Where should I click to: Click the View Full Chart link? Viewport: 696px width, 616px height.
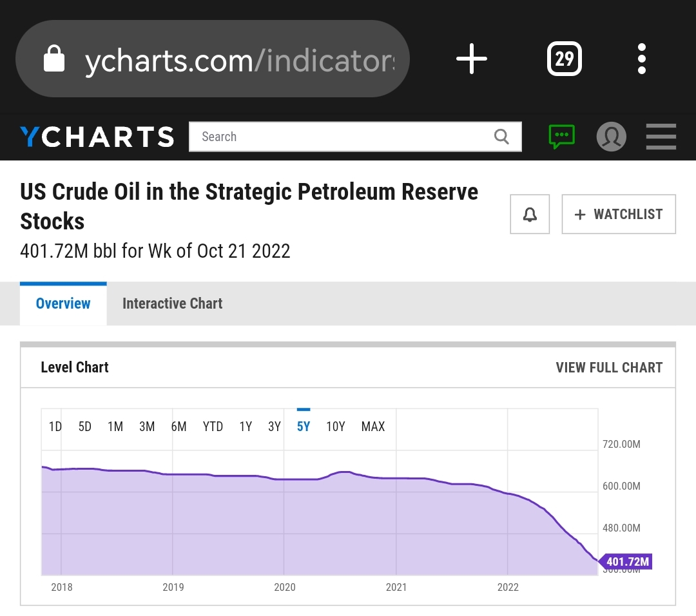pyautogui.click(x=609, y=367)
